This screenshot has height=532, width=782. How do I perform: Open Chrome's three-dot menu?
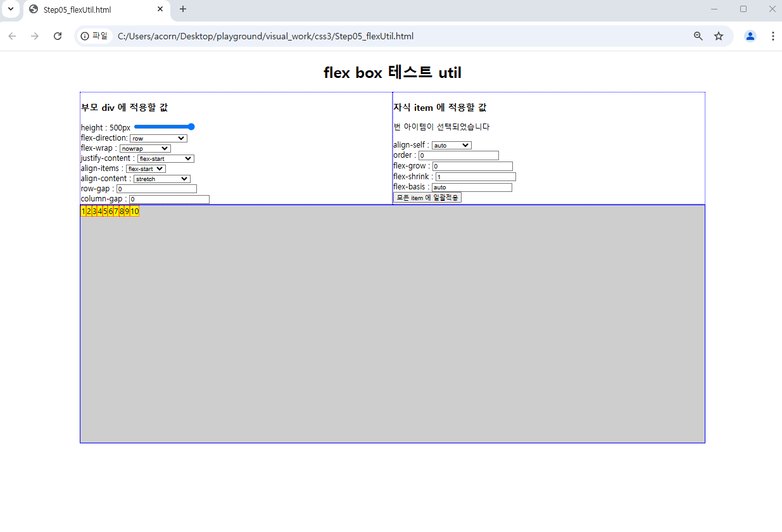773,36
